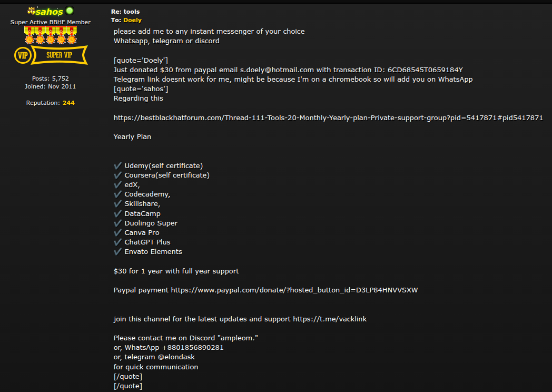Click the checkmark beside Duolingo Super
Viewport: 552px width, 392px height.
[x=117, y=223]
